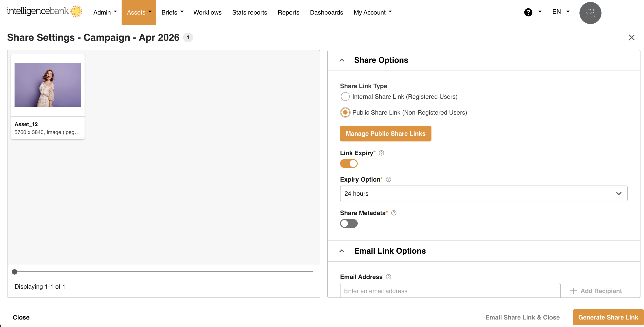Viewport: 644px width, 327px height.
Task: Collapse the Share Options section
Action: 342,60
